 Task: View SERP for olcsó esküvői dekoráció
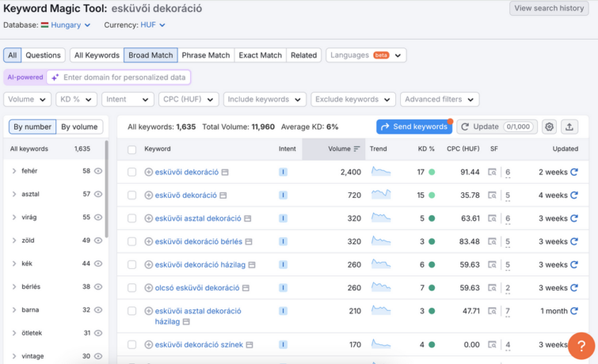493,288
